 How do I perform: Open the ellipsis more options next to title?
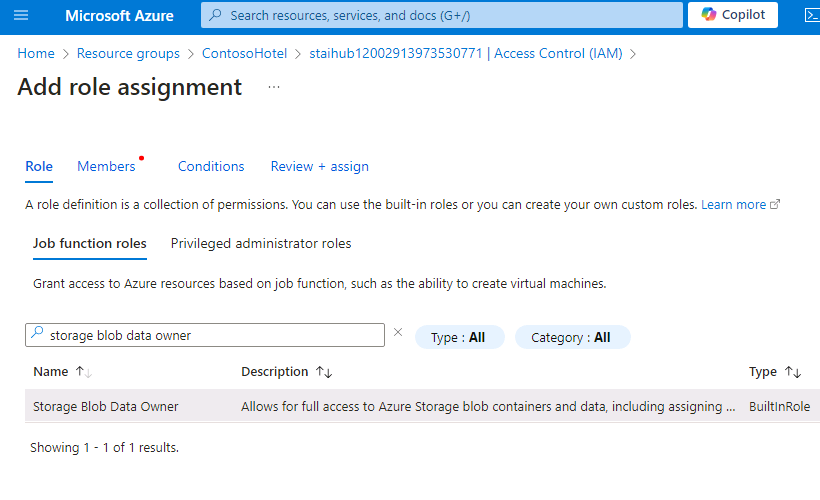pos(274,87)
